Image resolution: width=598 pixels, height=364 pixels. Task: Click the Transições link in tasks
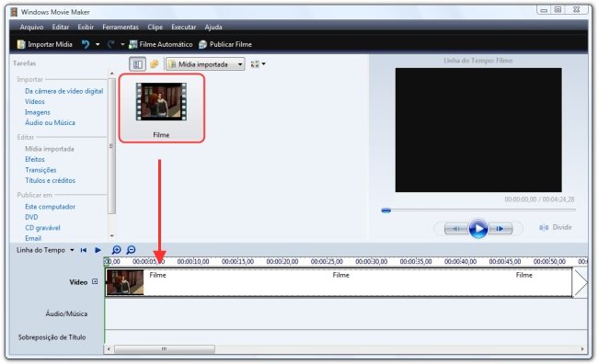coord(40,170)
